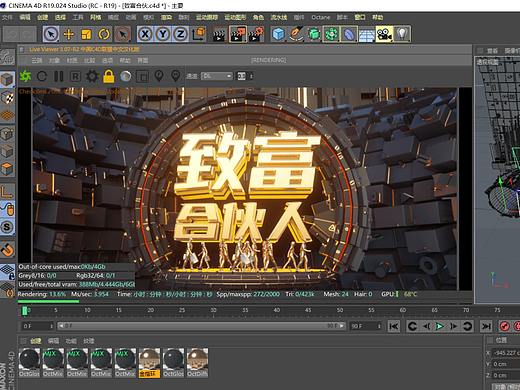Viewport: 520px width, 390px height.
Task: Toggle Y axis lock
Action: 163,34
